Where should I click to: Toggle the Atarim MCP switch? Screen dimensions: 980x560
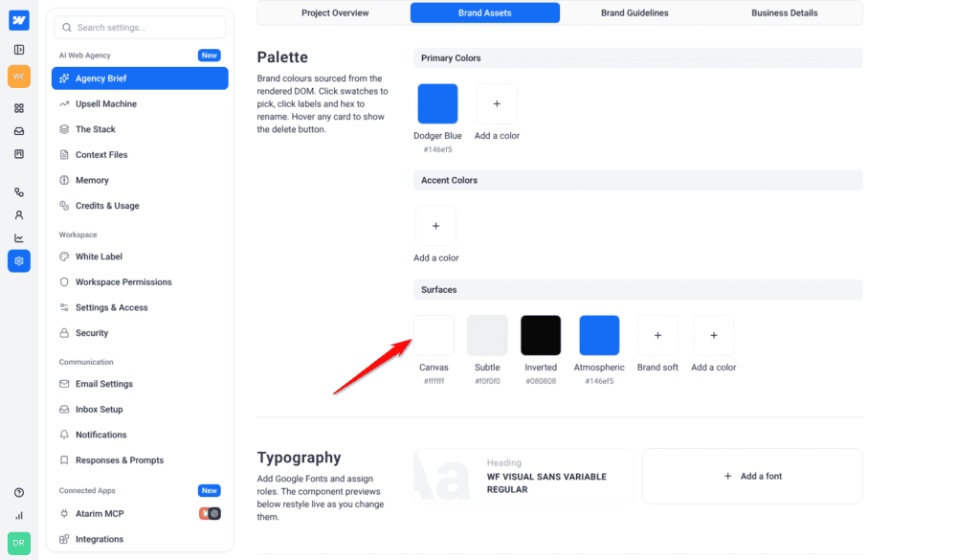tap(210, 514)
